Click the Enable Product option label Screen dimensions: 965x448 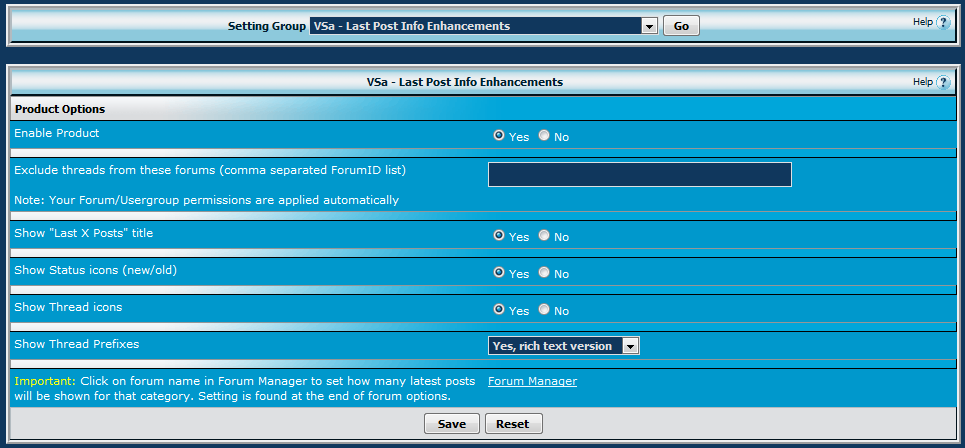[57, 133]
